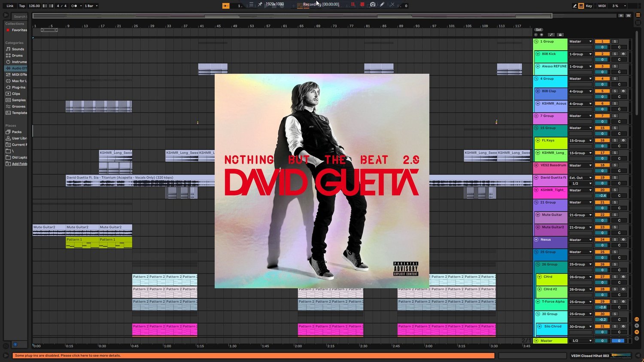Viewport: 644px width, 362px height.
Task: Jump to next locator arrow beside Set
Action: click(541, 35)
